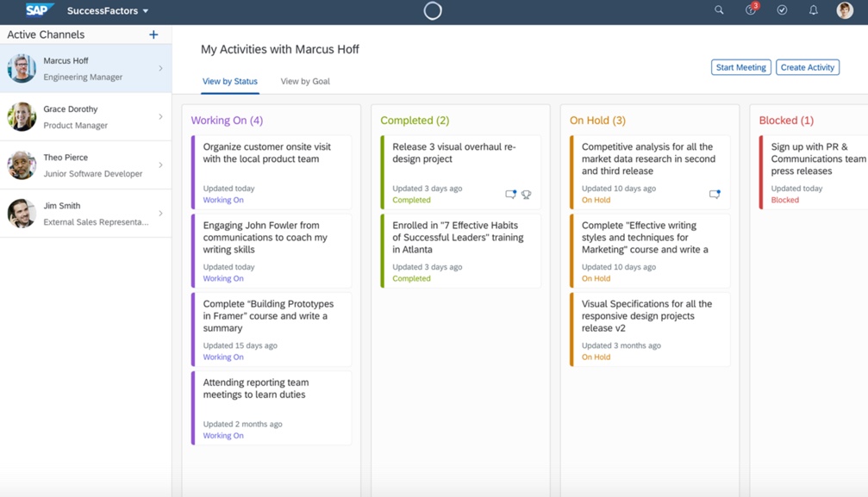Click the circular icon in the top bar center

(x=433, y=10)
